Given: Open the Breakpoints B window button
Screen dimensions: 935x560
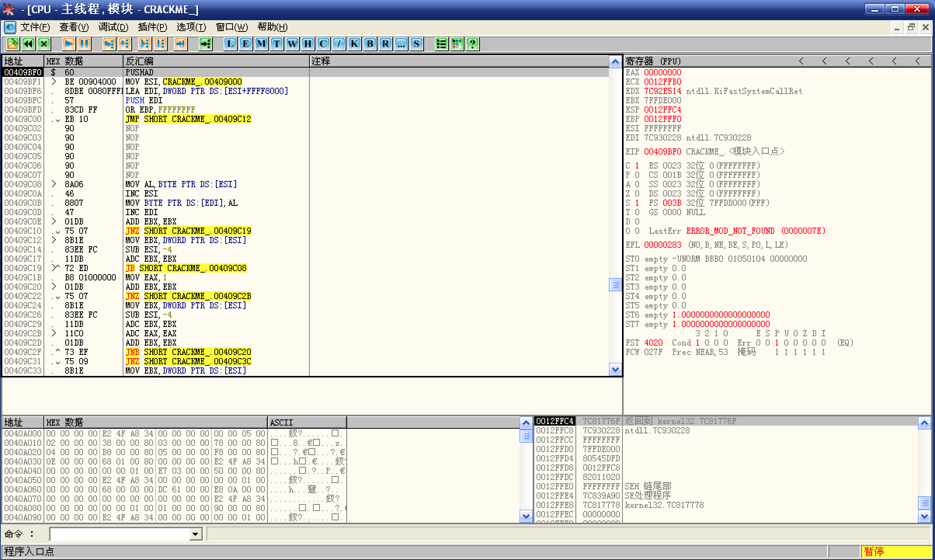Looking at the screenshot, I should pos(370,44).
